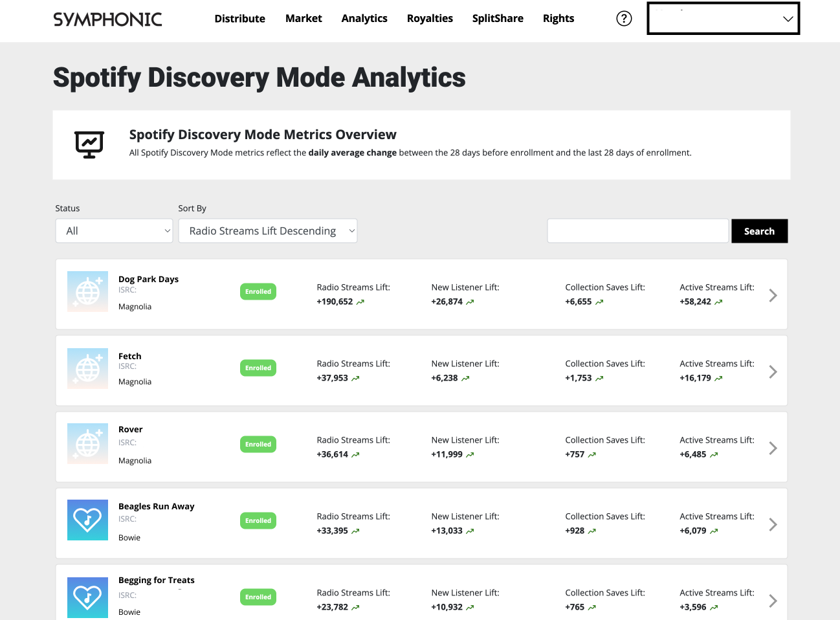The width and height of the screenshot is (840, 620).
Task: Click artist name Bowie under Beagles Run Away
Action: (129, 538)
